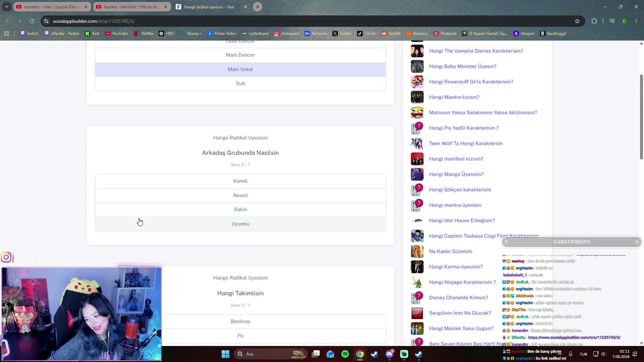
Task: Pick Sakin as the answer
Action: coord(240,209)
